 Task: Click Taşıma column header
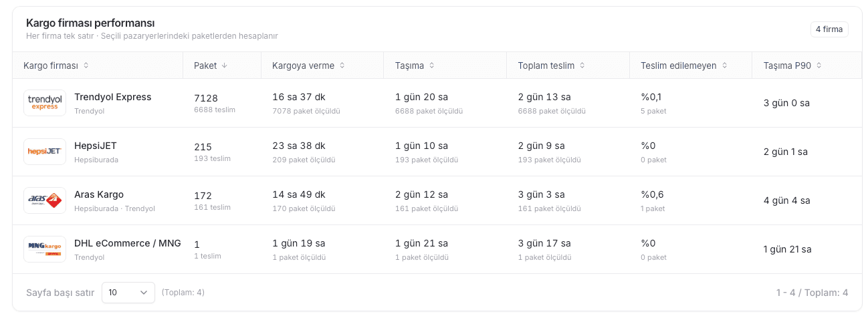(445, 65)
